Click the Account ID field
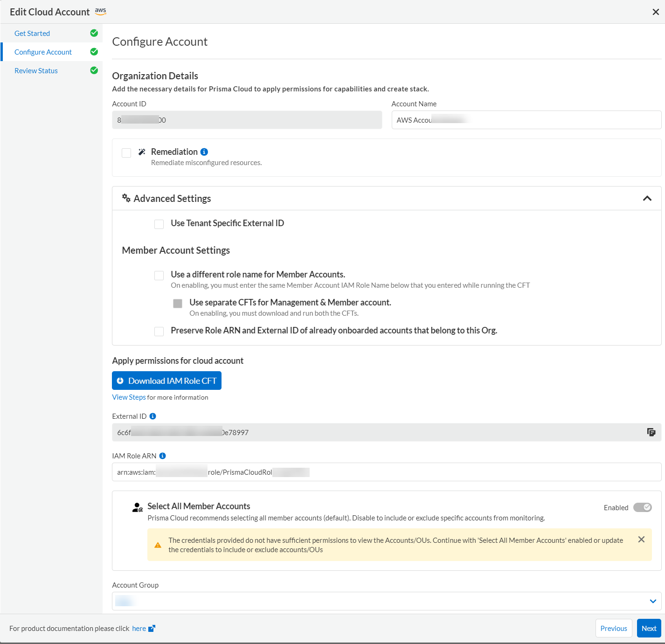 pos(247,120)
